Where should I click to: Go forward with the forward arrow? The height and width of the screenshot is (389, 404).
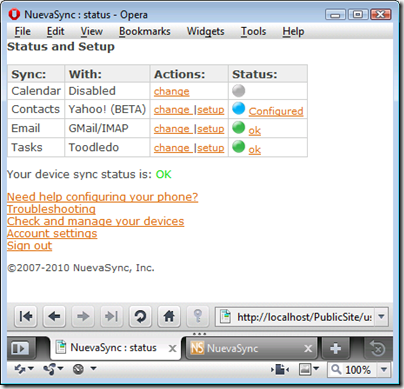point(83,316)
